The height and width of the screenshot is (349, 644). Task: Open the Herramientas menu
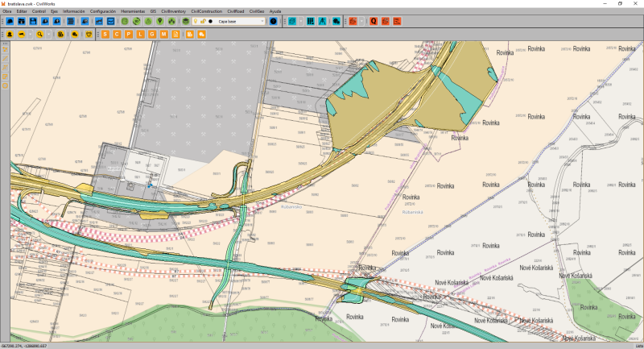pos(133,12)
